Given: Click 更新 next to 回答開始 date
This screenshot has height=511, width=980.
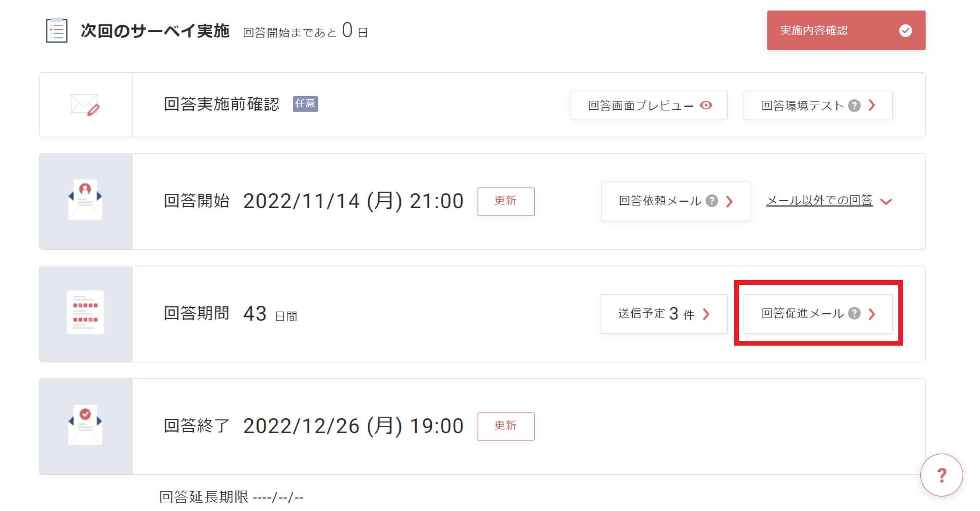Looking at the screenshot, I should click(506, 201).
